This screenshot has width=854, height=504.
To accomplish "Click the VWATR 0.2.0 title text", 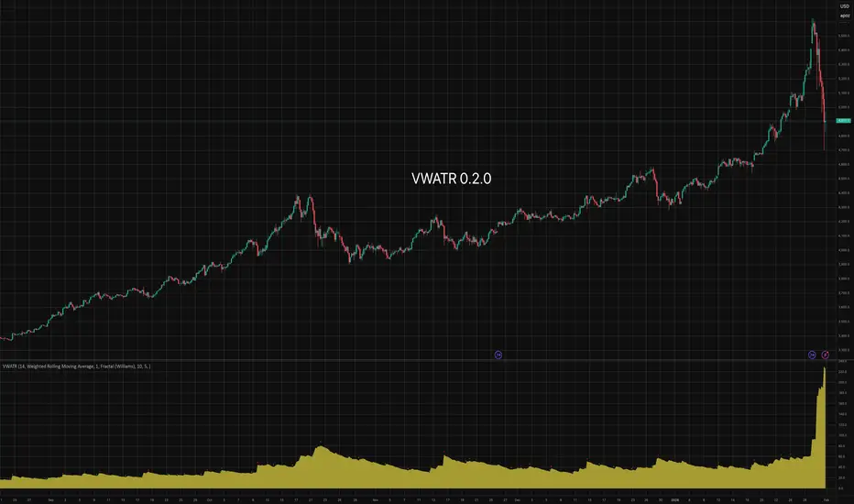I will click(452, 179).
